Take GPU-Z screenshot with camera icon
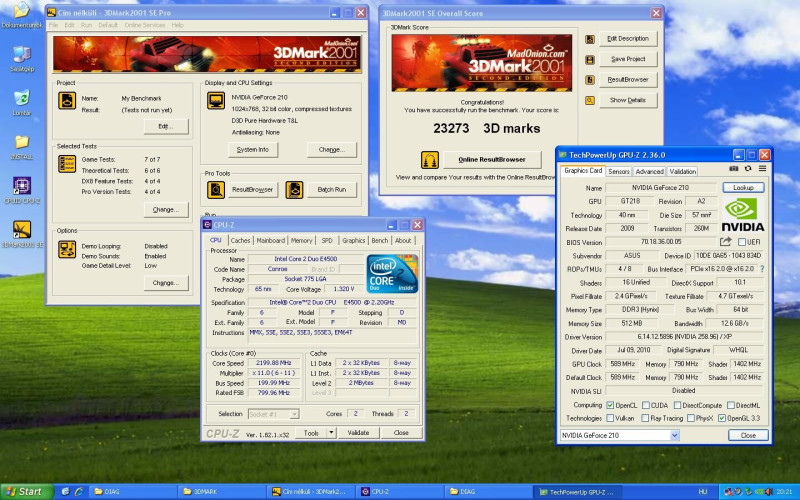Image resolution: width=800 pixels, height=500 pixels. pos(734,168)
